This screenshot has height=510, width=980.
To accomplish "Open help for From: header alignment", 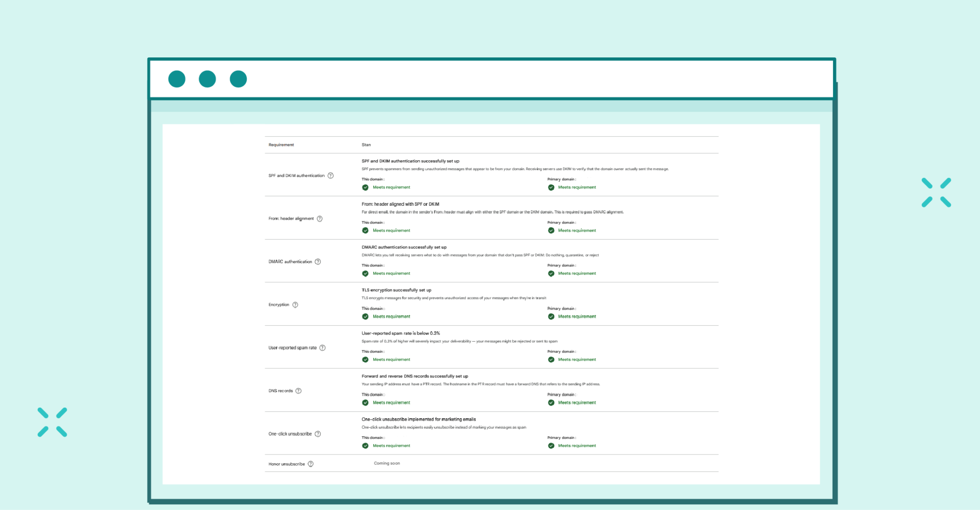I will (321, 219).
